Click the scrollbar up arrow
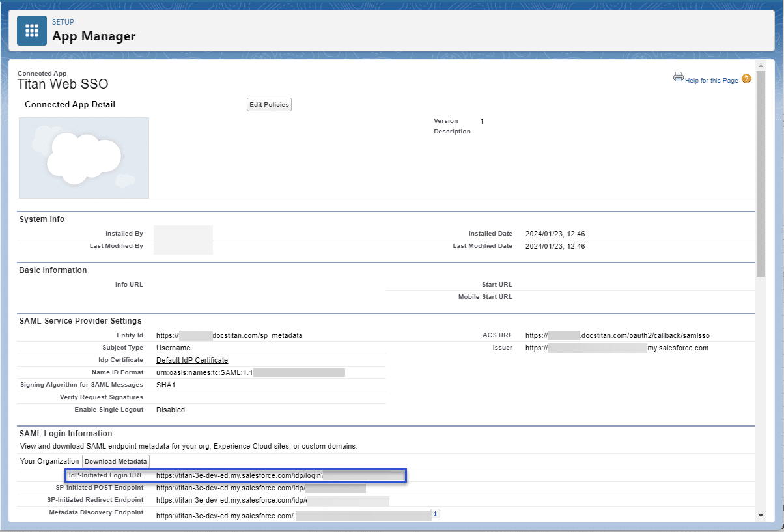The width and height of the screenshot is (784, 532). 760,66
